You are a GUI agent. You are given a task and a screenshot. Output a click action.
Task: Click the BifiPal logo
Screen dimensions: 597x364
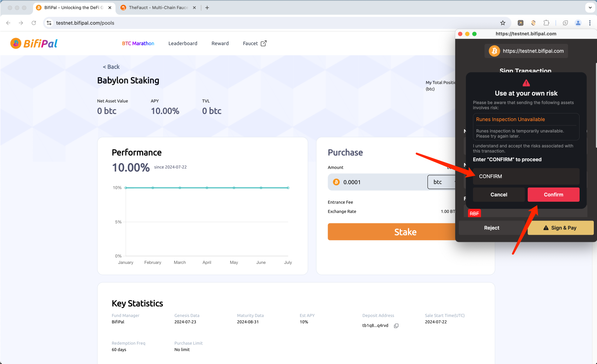(x=34, y=43)
